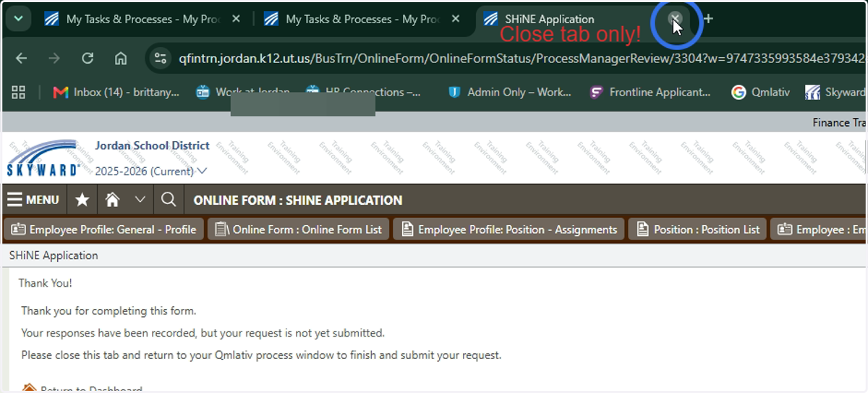View site information icon in address bar
868x393 pixels.
(x=161, y=59)
